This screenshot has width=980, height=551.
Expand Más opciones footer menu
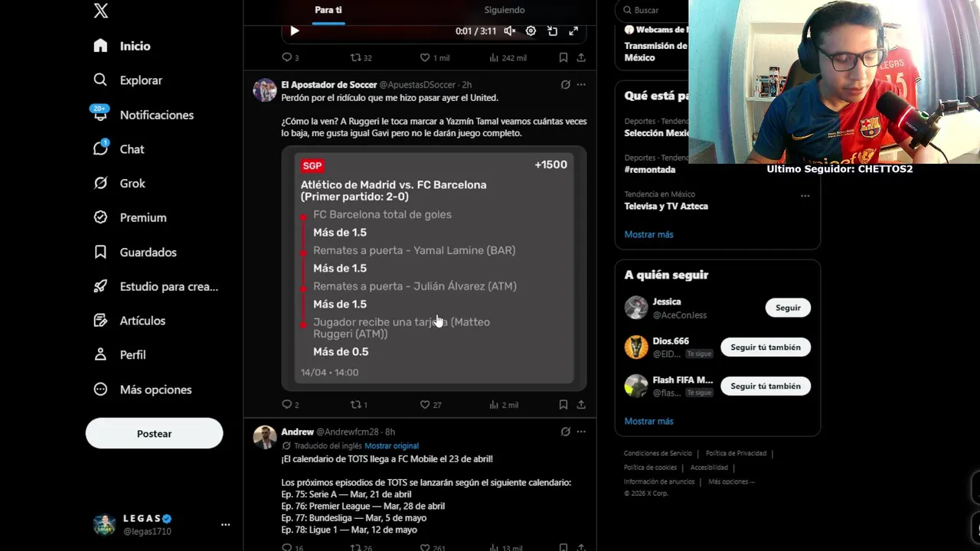coord(731,482)
